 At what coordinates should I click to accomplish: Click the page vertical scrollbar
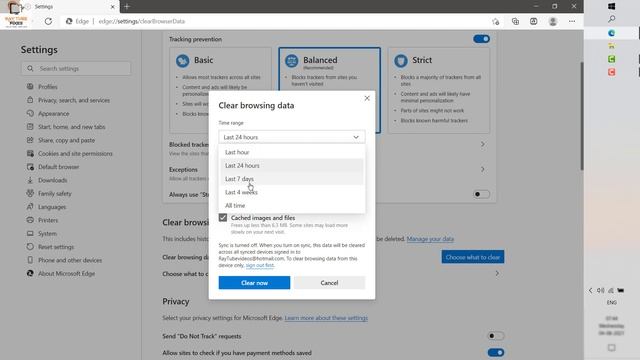[x=582, y=116]
